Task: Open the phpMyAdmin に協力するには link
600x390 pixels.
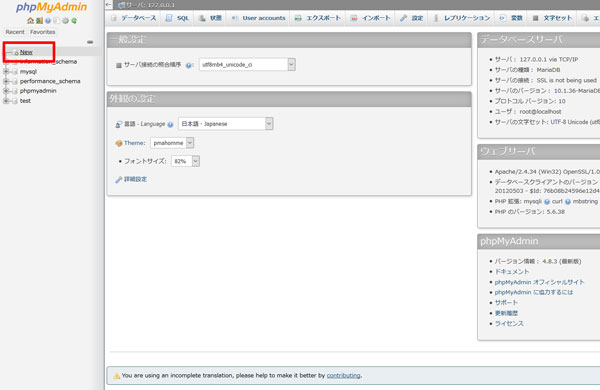Action: point(534,293)
